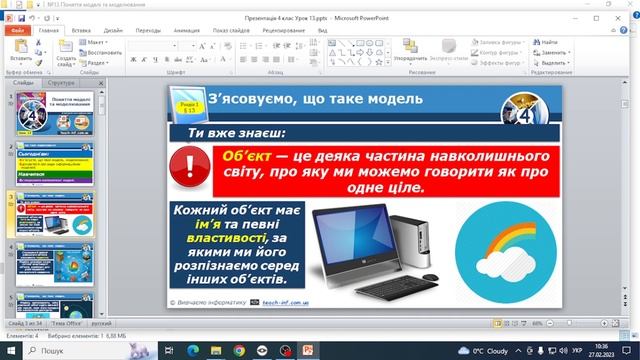Open the font name combo box
This screenshot has width=640, height=360.
[x=153, y=46]
